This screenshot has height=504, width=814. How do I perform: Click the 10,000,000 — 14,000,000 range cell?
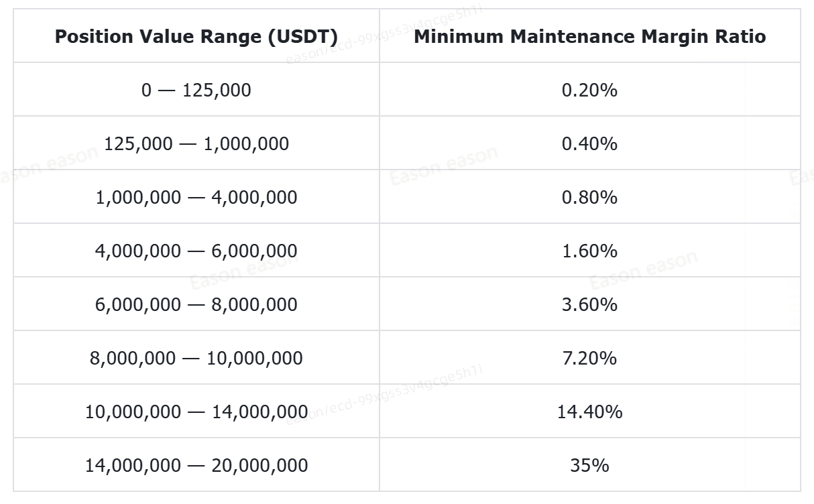point(196,412)
